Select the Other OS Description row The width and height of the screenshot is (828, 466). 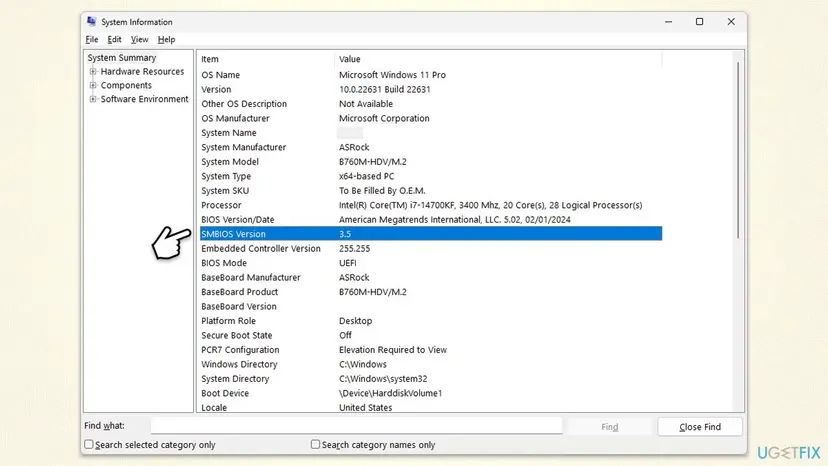pos(431,104)
